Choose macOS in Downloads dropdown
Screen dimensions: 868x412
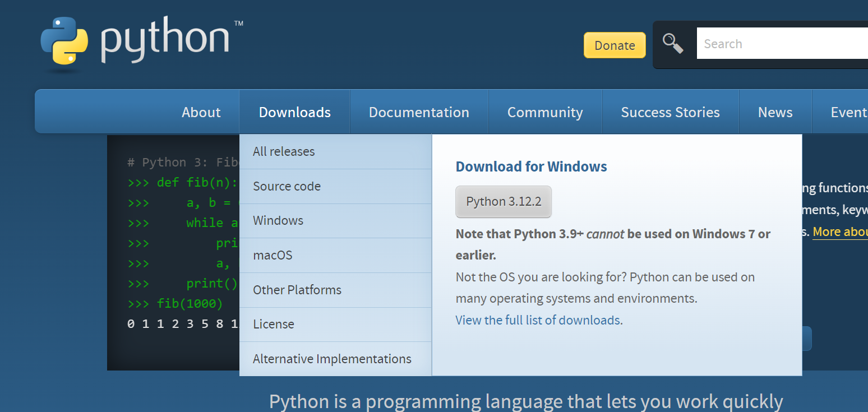(335, 255)
